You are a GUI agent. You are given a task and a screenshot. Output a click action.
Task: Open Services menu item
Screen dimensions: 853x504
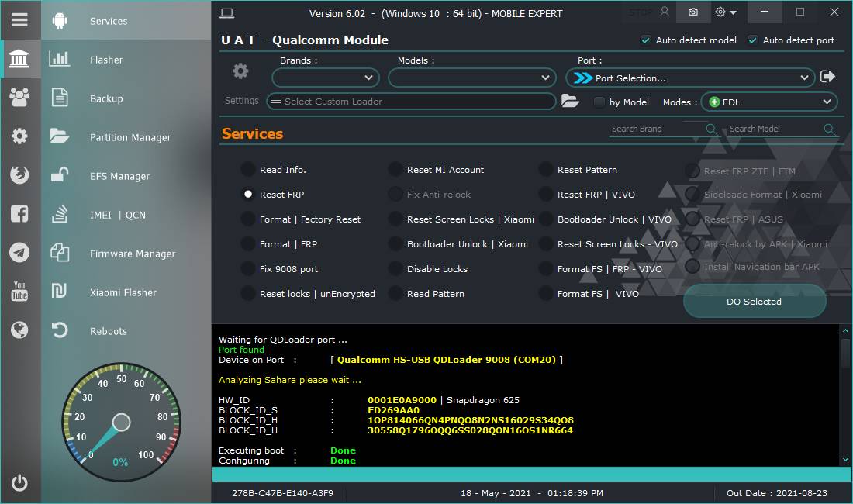[109, 21]
